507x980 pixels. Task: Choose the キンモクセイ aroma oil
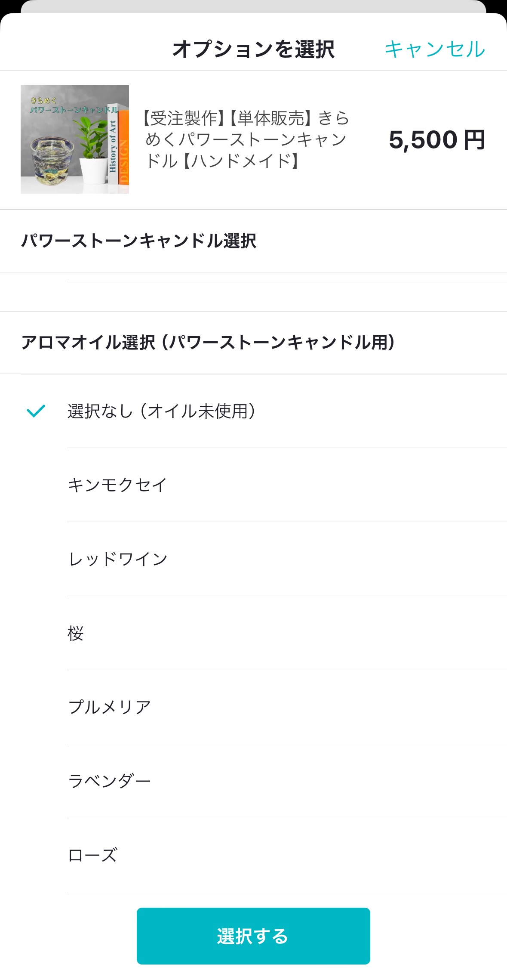[x=253, y=485]
